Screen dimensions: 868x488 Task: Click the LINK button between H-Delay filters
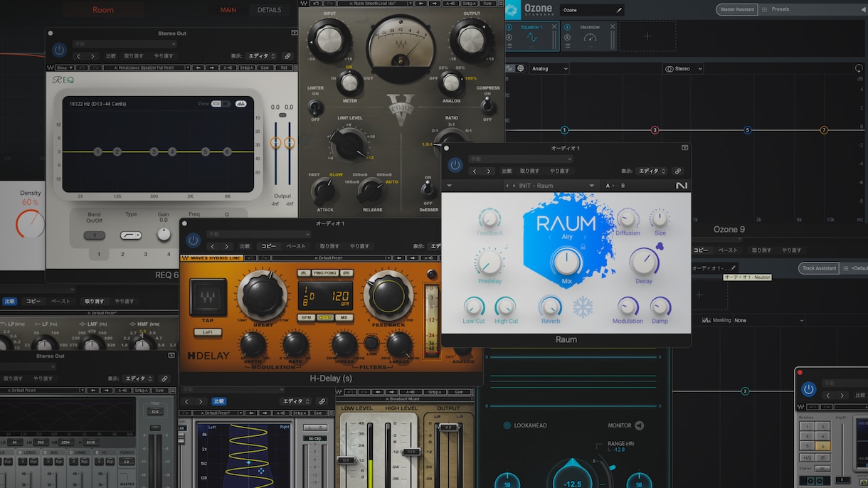coord(371,344)
